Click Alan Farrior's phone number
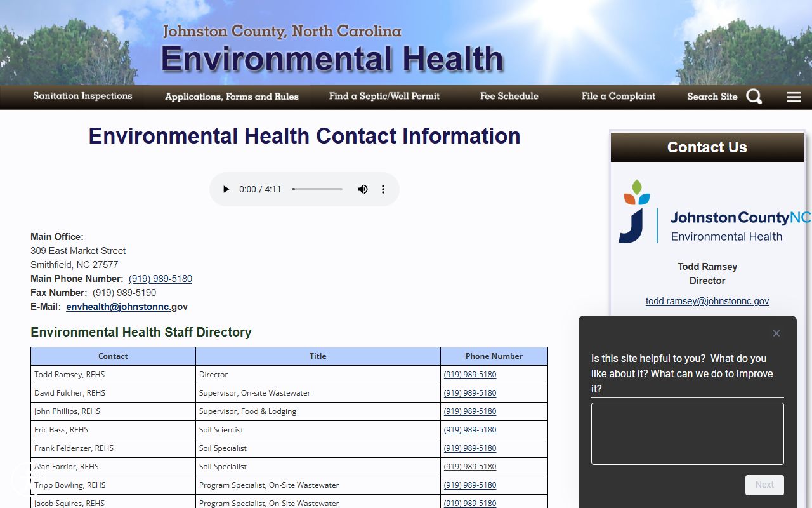This screenshot has height=508, width=812. click(x=470, y=467)
